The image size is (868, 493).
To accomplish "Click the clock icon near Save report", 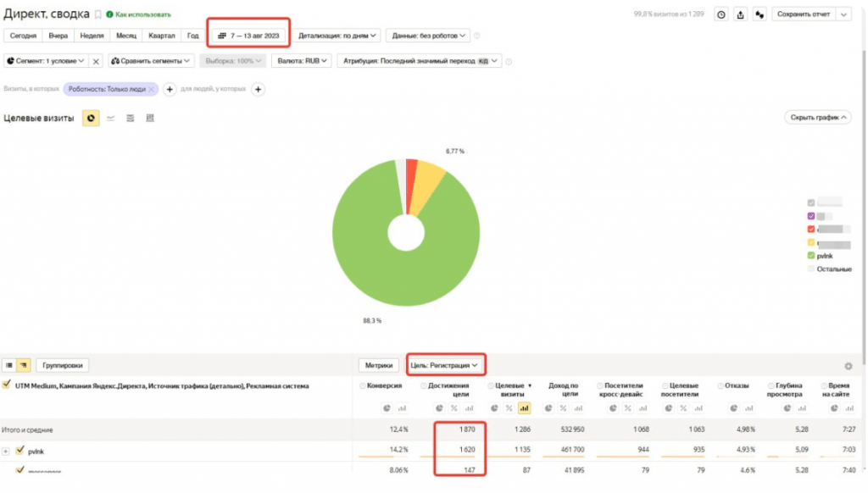I will 721,14.
